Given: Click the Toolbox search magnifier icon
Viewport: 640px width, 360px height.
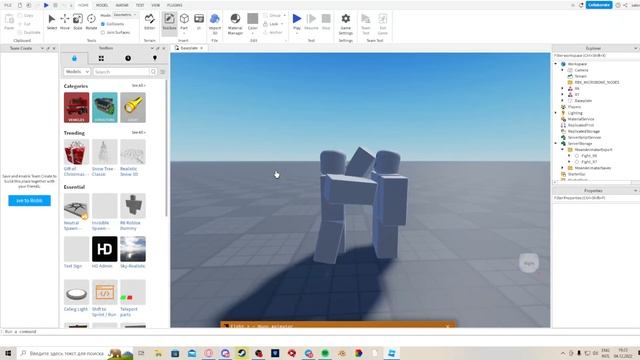Looking at the screenshot, I should point(153,71).
